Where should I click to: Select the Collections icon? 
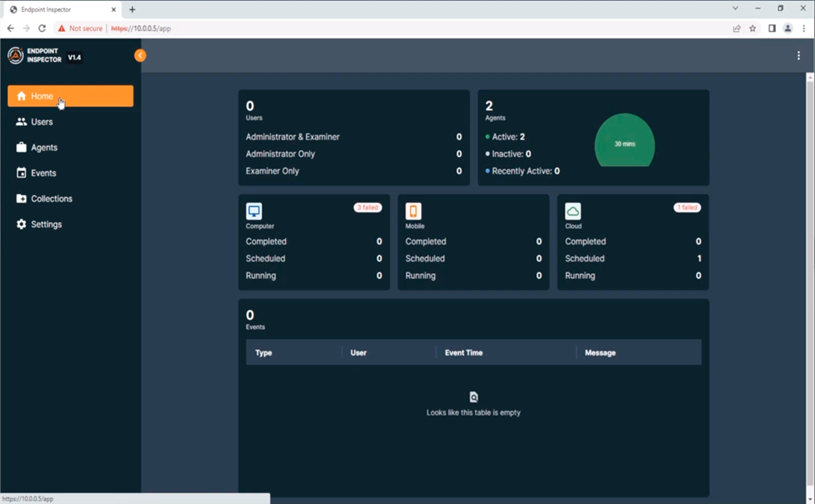[x=21, y=198]
